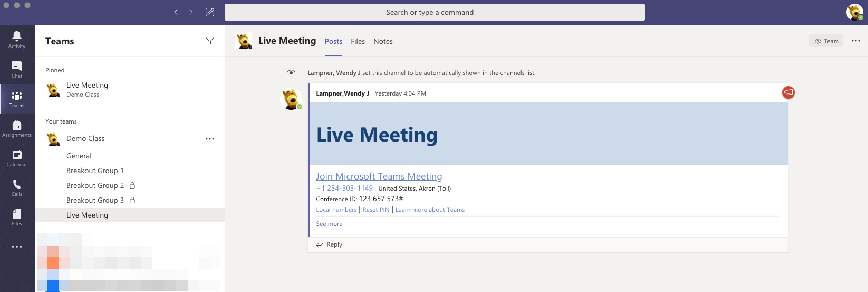Click Wendy Lampner's post avatar

tap(291, 99)
